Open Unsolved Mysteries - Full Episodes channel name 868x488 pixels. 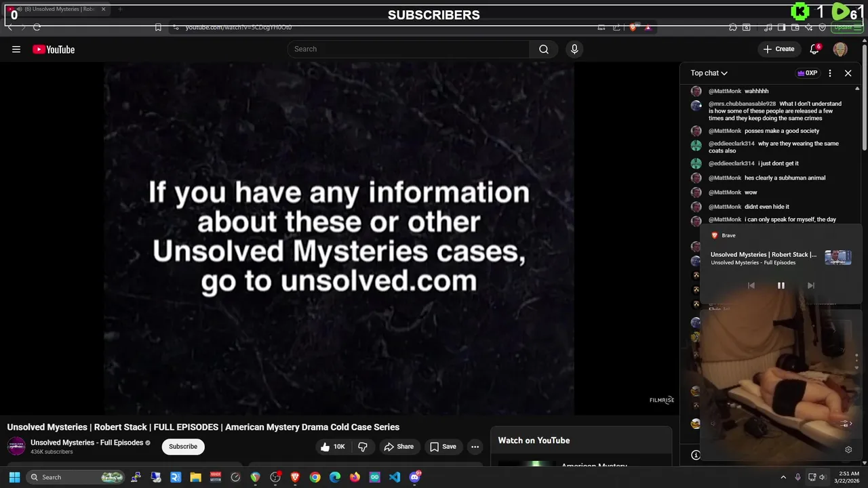click(87, 443)
